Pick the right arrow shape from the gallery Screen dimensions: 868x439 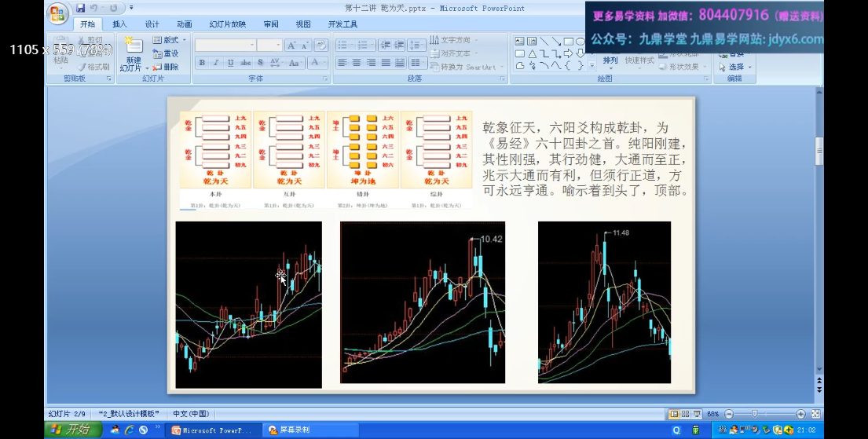coord(568,53)
